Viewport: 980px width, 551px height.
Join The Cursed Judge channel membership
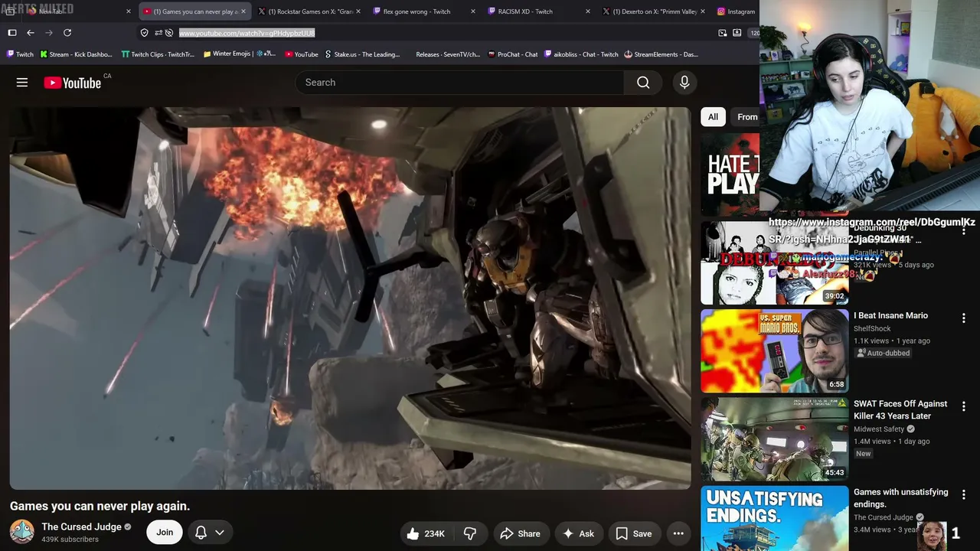pos(165,532)
